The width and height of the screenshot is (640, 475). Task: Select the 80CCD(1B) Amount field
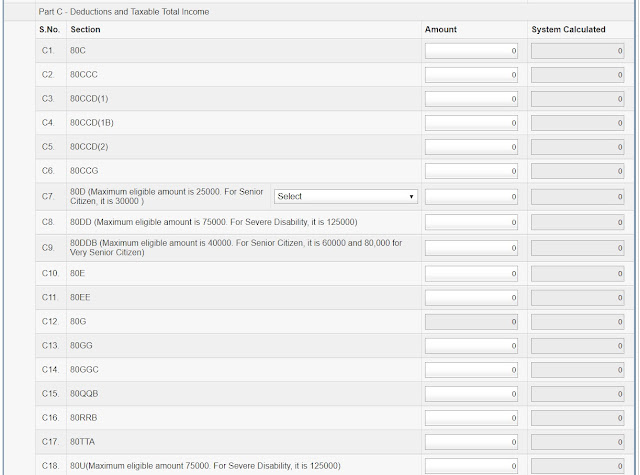pos(472,123)
